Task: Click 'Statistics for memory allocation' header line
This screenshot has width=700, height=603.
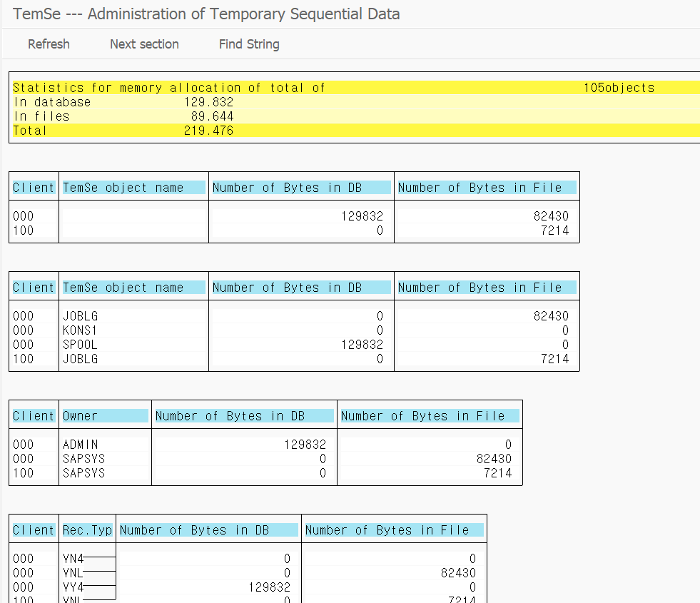Action: (168, 88)
